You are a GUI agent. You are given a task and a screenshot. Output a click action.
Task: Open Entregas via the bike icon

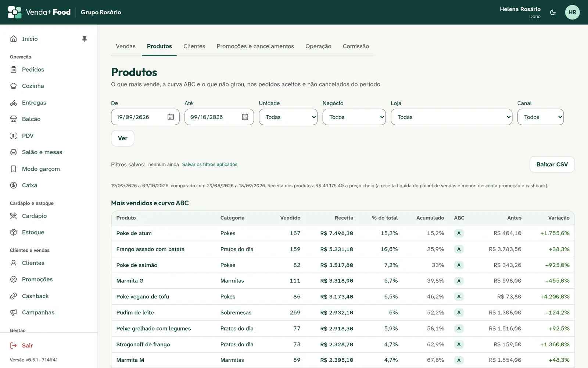14,103
